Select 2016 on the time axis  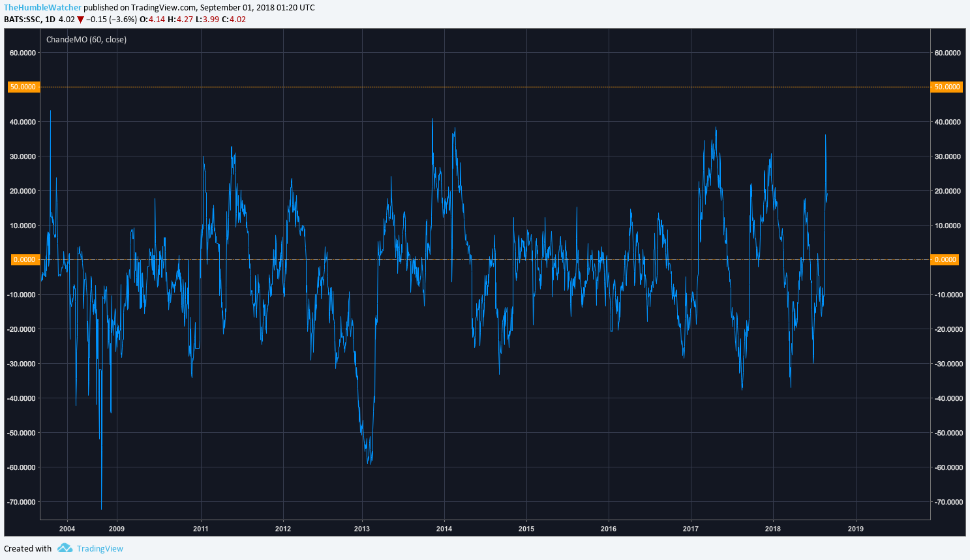coord(609,529)
